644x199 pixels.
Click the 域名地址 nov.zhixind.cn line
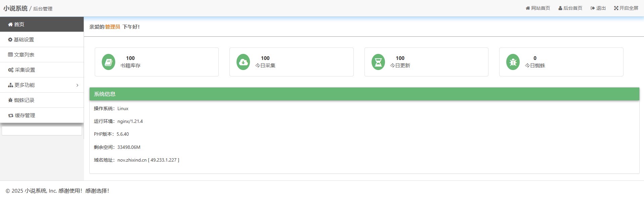[x=136, y=160]
